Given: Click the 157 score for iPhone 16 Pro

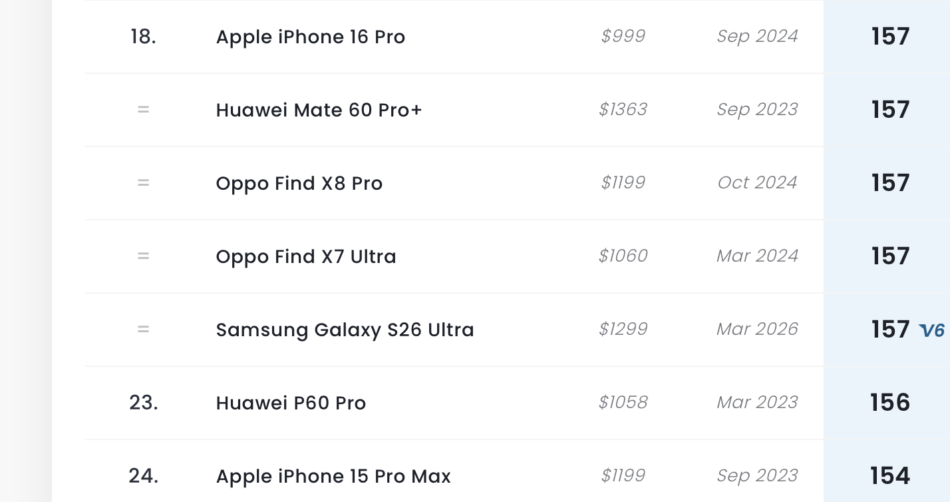Looking at the screenshot, I should click(890, 37).
